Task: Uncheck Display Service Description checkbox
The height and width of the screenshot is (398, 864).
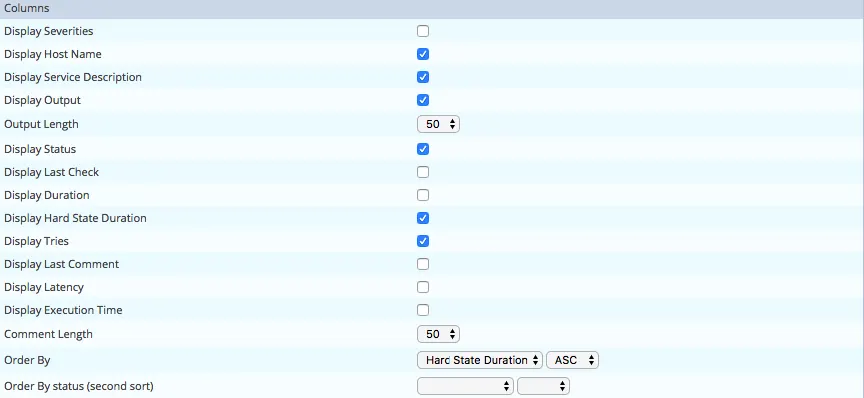Action: pos(423,77)
